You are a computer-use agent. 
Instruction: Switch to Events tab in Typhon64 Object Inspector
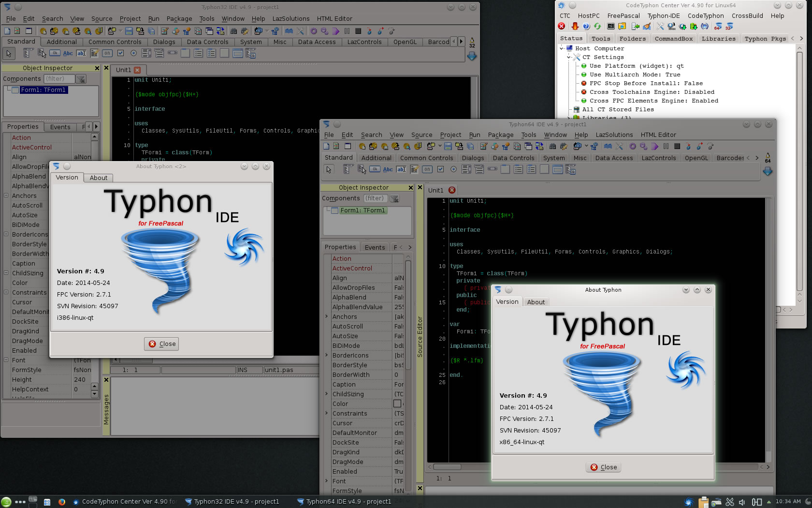pyautogui.click(x=375, y=247)
